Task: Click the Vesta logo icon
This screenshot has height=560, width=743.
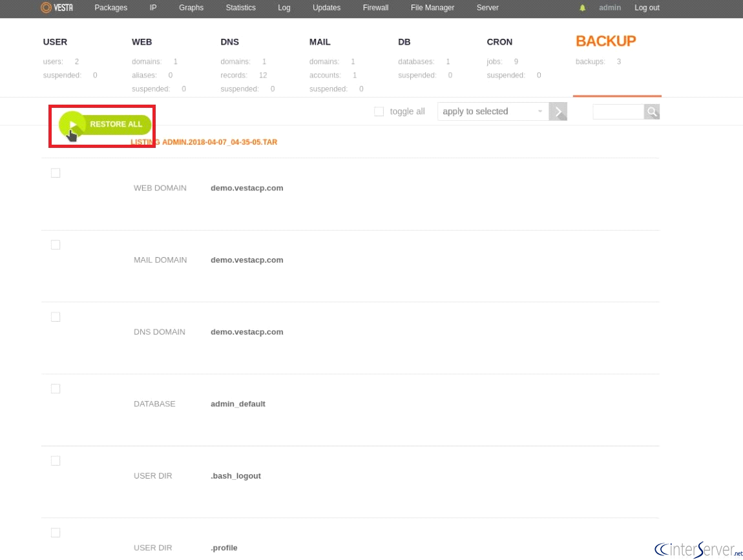Action: [57, 8]
